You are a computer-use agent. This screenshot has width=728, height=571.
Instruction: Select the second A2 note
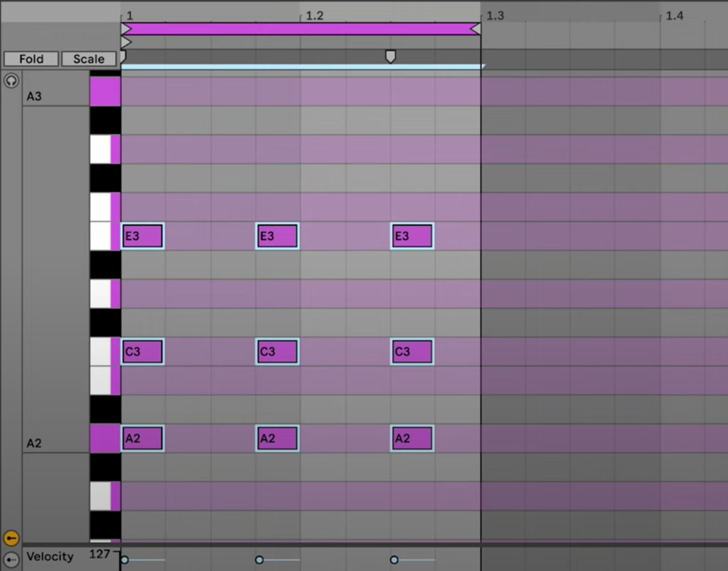pos(278,438)
